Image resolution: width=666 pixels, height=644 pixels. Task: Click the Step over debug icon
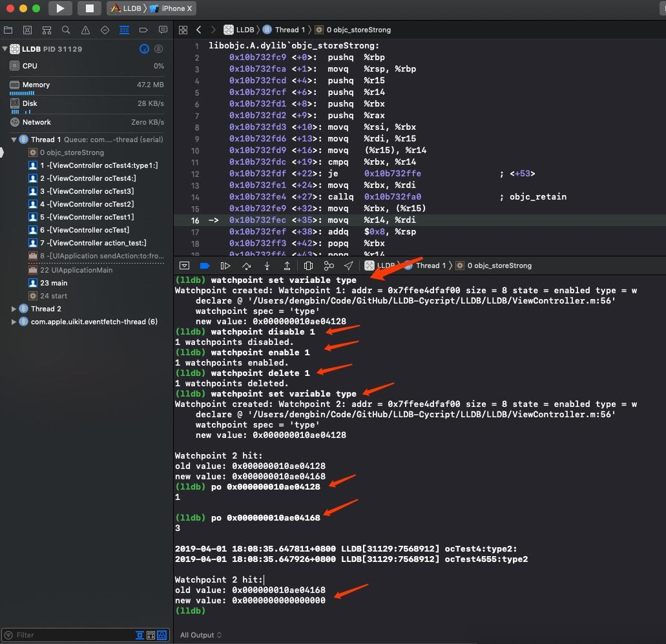[x=246, y=266]
